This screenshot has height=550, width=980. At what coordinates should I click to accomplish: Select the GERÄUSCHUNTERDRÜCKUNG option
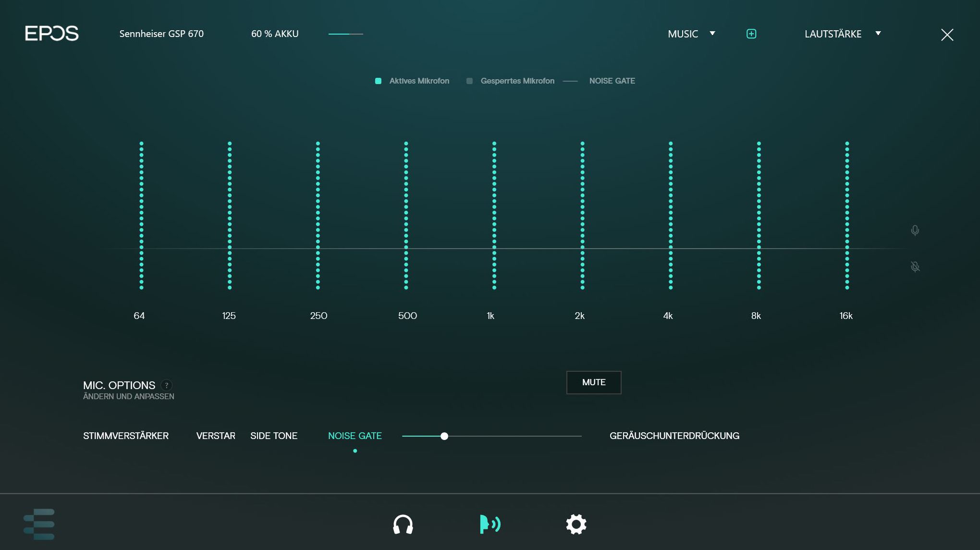click(674, 436)
